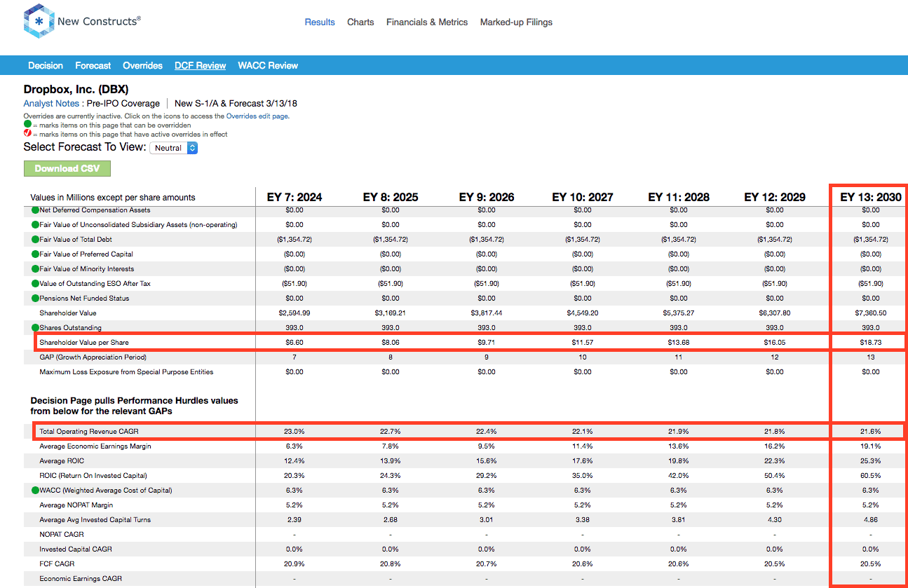Click the 60.5% ROIC cell for 2030
The width and height of the screenshot is (908, 588).
click(871, 476)
